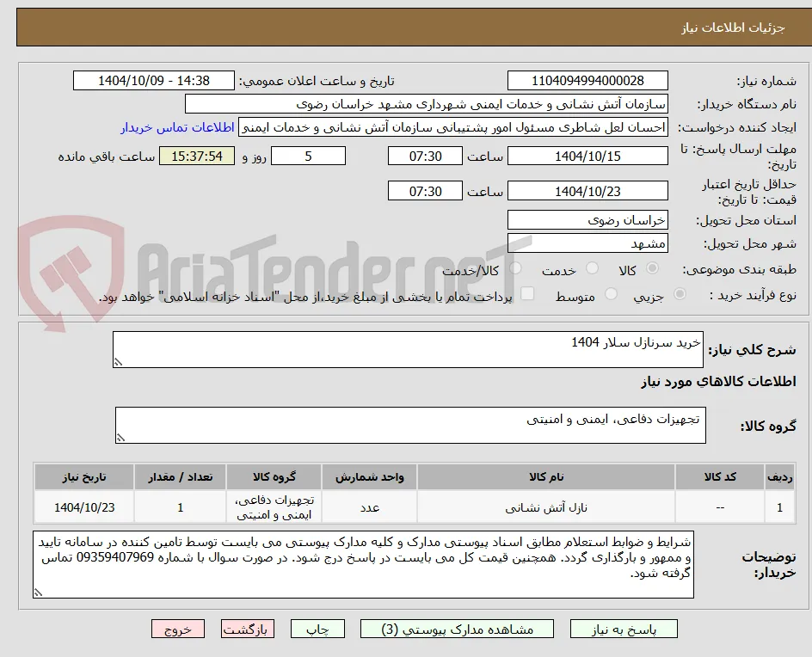Click the تجهیزات دفاعی، ایمنی و امنیتی table cell

[x=274, y=507]
